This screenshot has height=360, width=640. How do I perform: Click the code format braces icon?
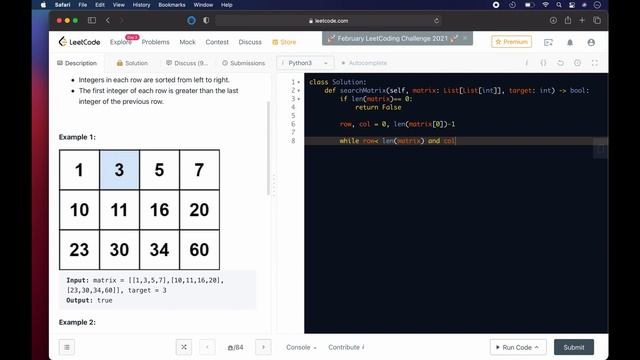pyautogui.click(x=543, y=63)
